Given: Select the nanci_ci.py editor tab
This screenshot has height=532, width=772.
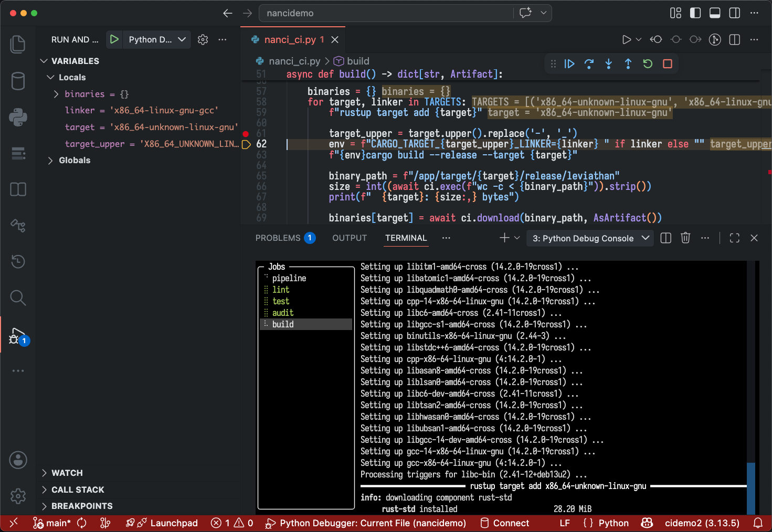Looking at the screenshot, I should click(294, 39).
